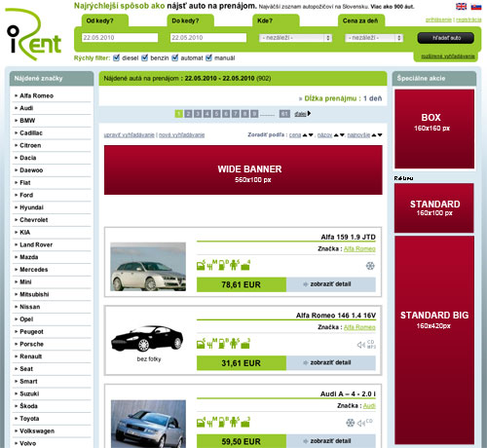Viewport: 487px width, 448px height.
Task: Click the BOX banner in Špeciálne akcie
Action: click(x=434, y=129)
